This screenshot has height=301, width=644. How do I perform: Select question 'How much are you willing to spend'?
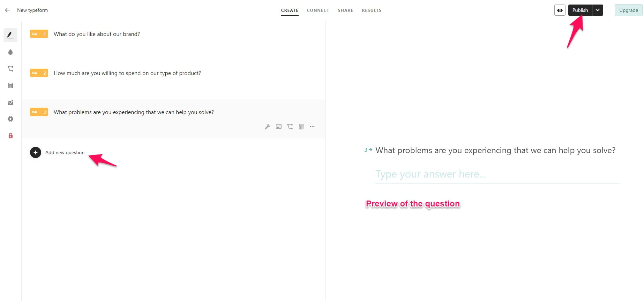[127, 73]
